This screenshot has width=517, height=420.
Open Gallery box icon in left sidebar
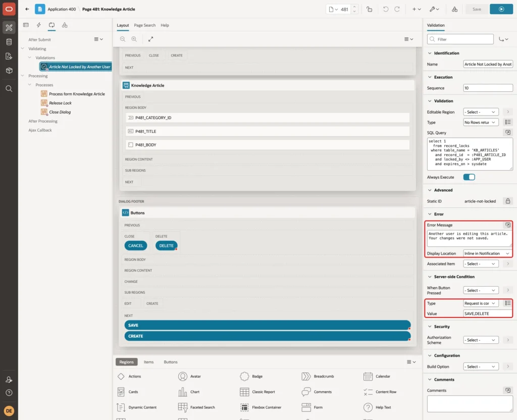tap(9, 71)
